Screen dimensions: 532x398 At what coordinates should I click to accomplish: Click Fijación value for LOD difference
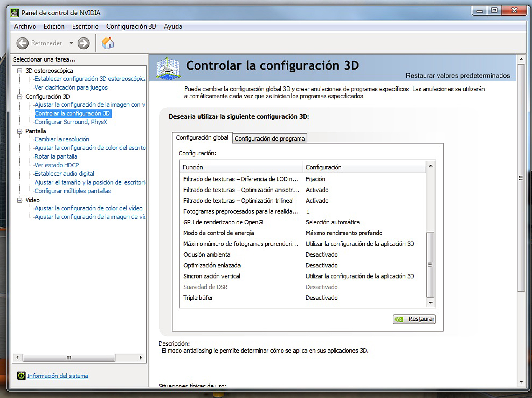click(x=315, y=179)
